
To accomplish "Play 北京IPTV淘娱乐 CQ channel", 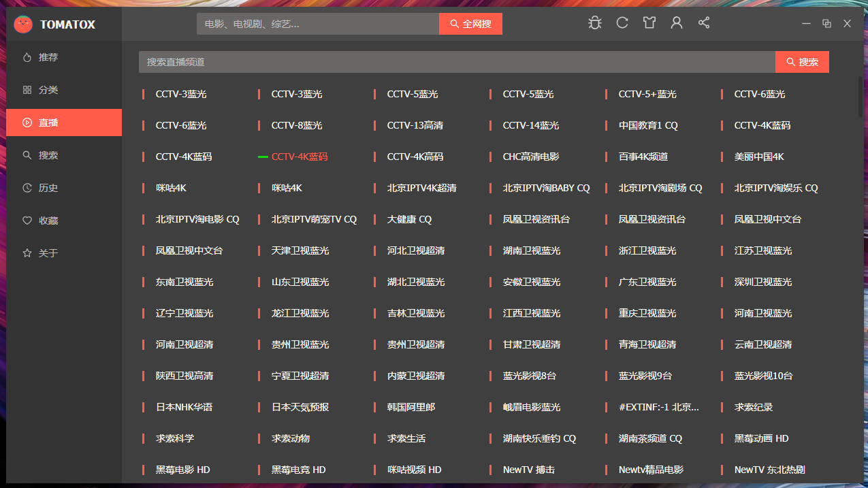I will tap(776, 188).
